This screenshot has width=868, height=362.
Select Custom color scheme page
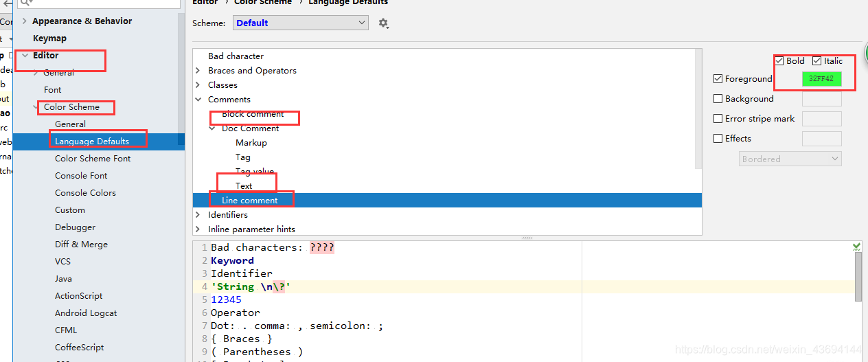coord(70,210)
